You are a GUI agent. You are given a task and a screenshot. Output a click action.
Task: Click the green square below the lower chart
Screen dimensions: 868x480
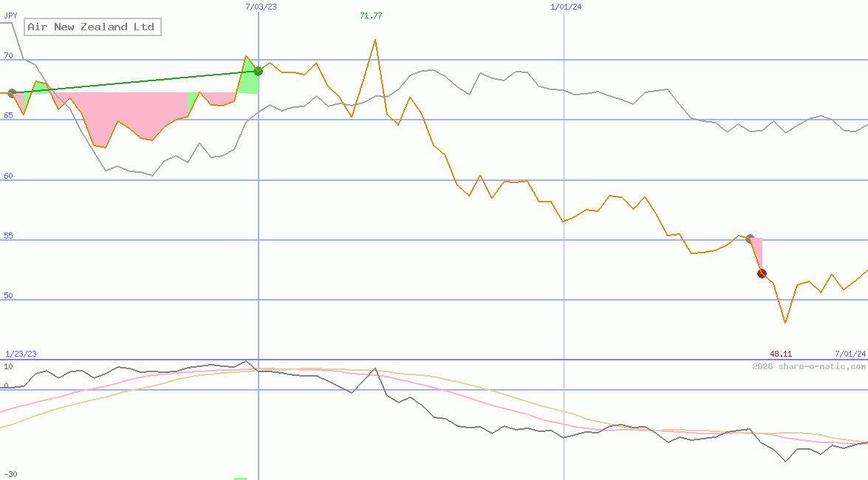tap(241, 478)
